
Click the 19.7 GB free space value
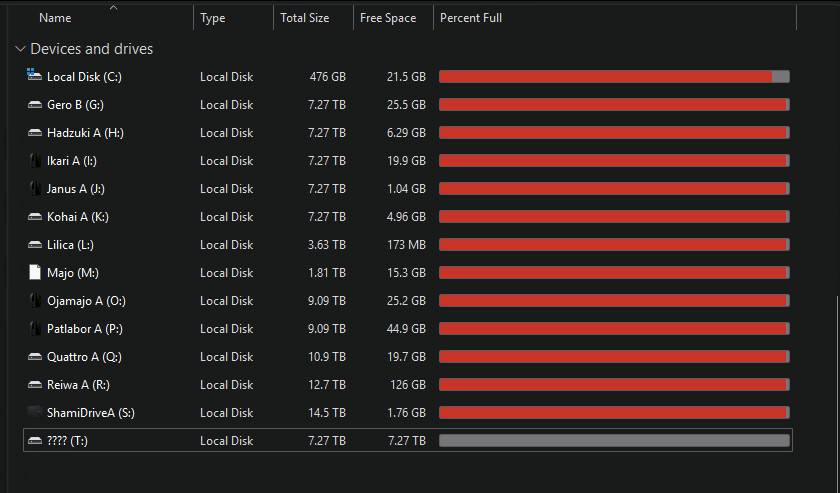click(x=406, y=357)
